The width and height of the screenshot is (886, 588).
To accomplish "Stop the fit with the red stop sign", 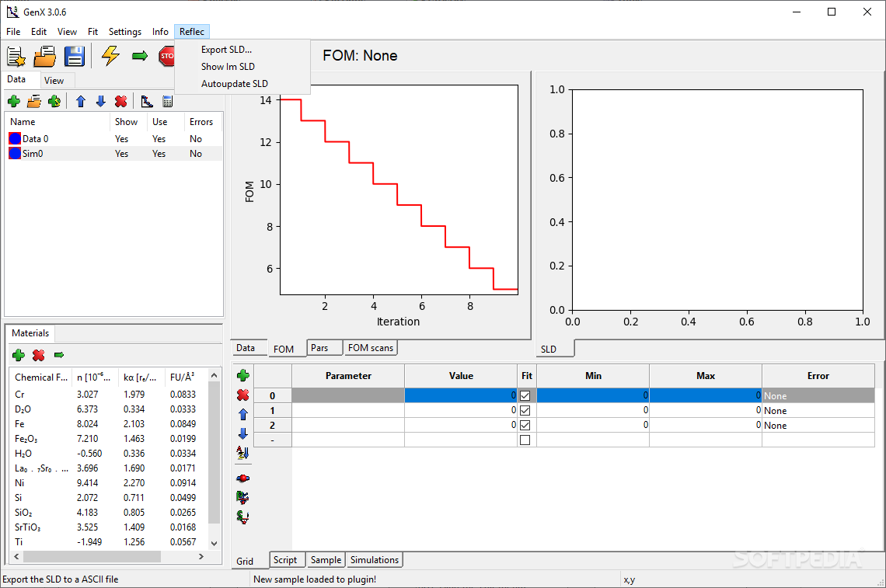I will [166, 56].
